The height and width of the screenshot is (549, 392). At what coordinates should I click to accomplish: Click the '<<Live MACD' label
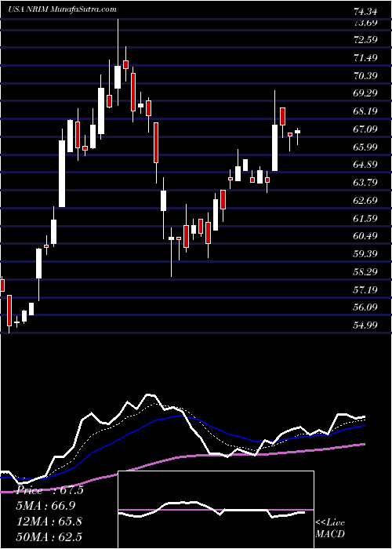pyautogui.click(x=330, y=529)
